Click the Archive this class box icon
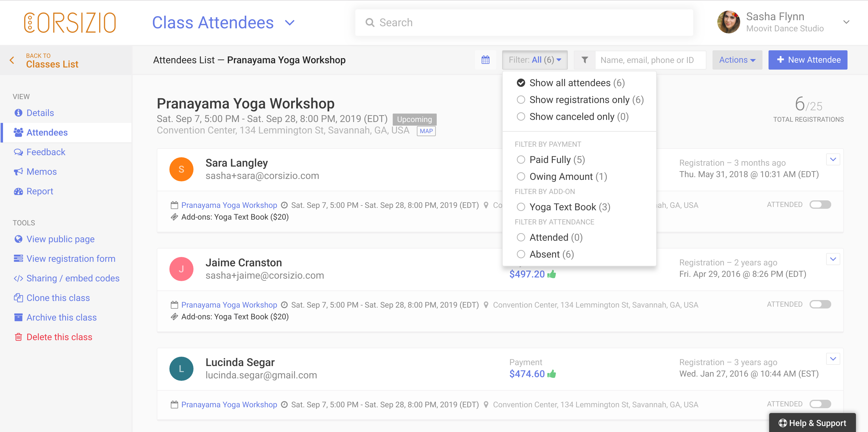 pos(18,318)
